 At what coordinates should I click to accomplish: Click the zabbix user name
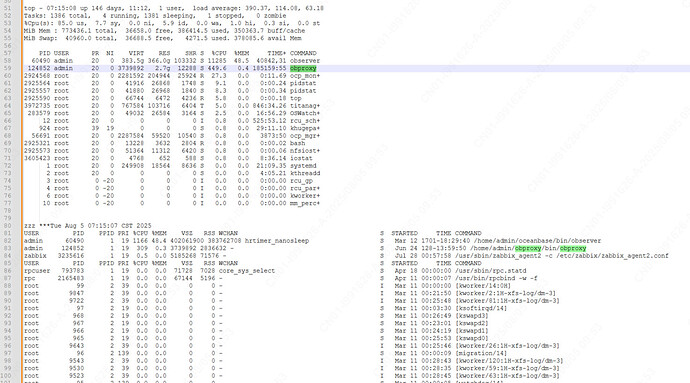[x=35, y=256]
